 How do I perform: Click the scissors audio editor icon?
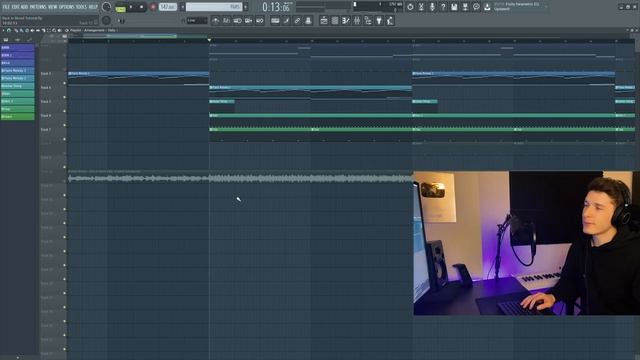pos(421,7)
